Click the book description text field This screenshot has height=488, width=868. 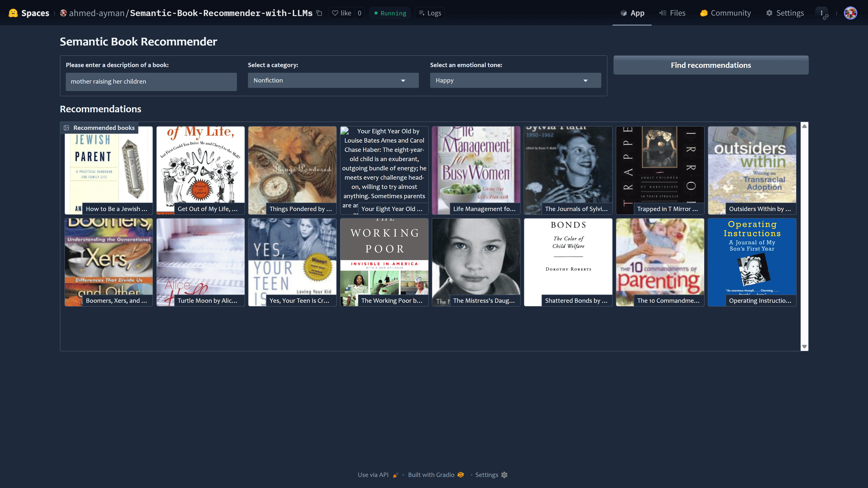[151, 82]
